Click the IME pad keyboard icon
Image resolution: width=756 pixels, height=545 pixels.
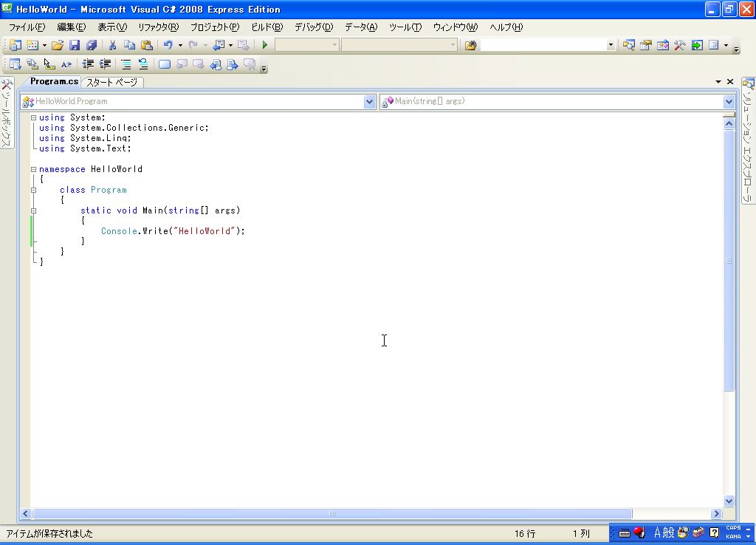(625, 533)
